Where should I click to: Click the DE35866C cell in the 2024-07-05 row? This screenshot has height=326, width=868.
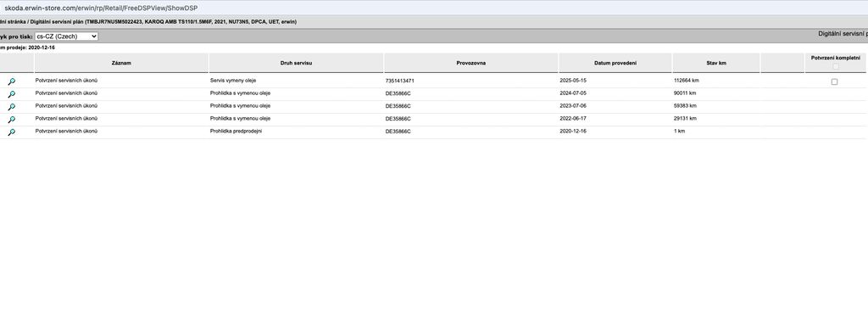tap(398, 93)
